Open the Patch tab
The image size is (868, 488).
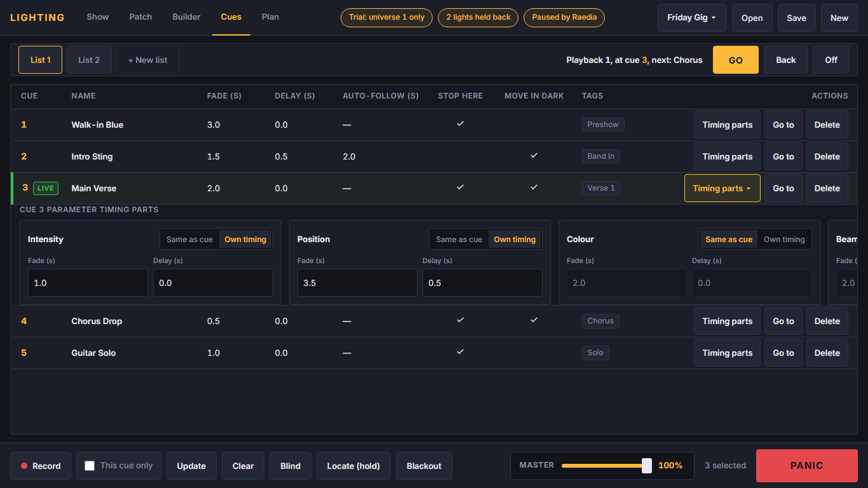point(140,17)
